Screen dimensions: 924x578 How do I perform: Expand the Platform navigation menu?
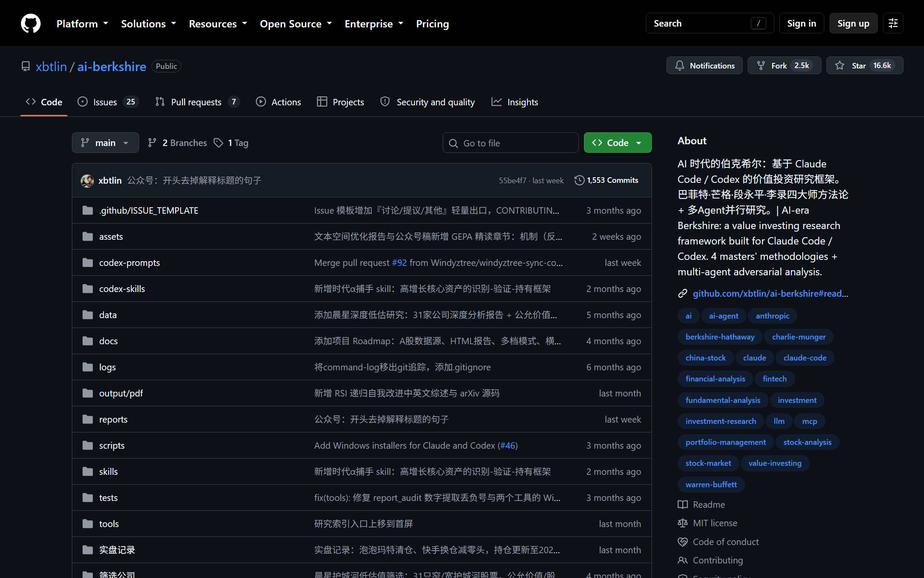(x=82, y=24)
